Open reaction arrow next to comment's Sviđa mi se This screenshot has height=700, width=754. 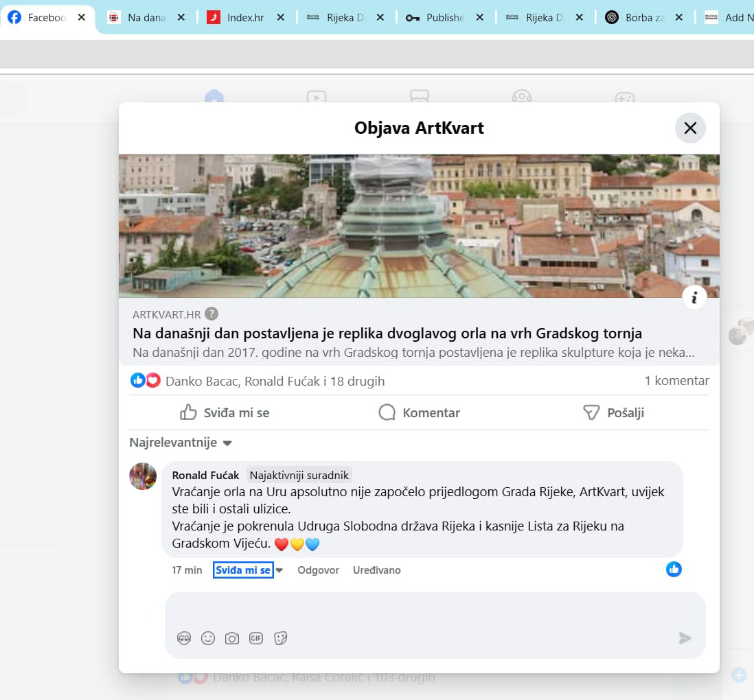tap(279, 570)
